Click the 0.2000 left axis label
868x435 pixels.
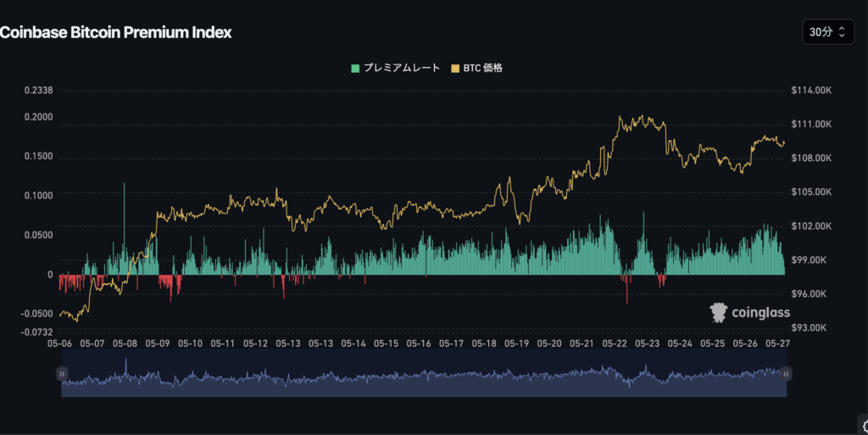point(38,117)
